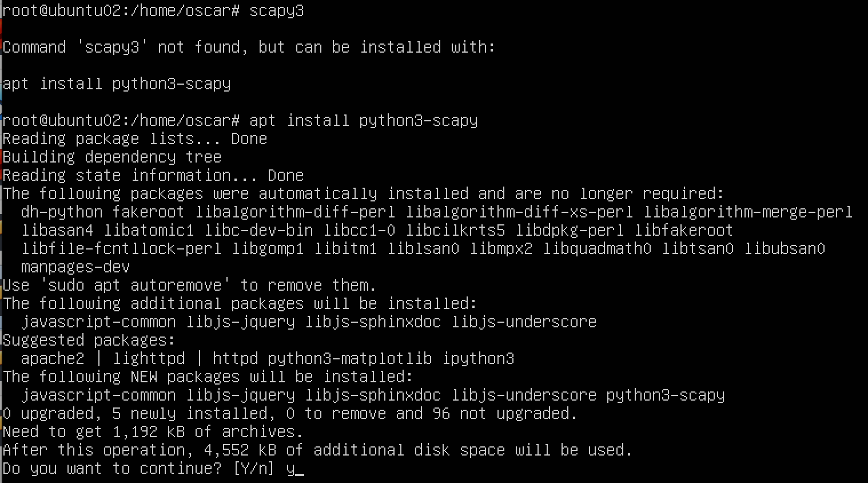Click the 'libfile-fcntllock-perl' package name
Viewport: 868px width, 483px height.
click(x=121, y=248)
